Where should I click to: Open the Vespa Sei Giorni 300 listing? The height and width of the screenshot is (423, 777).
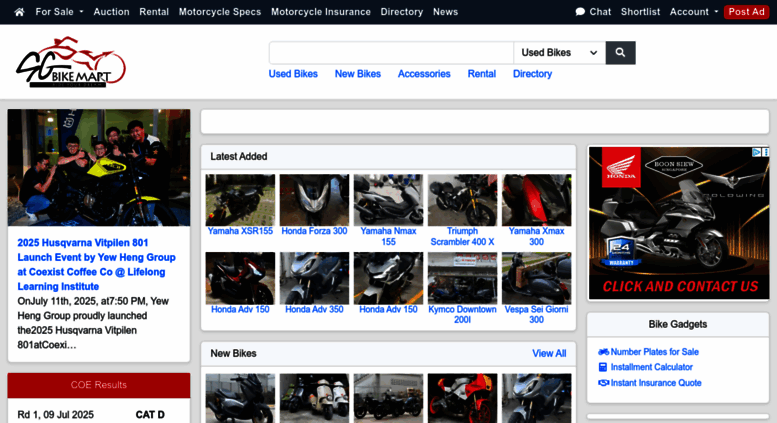[x=536, y=315]
